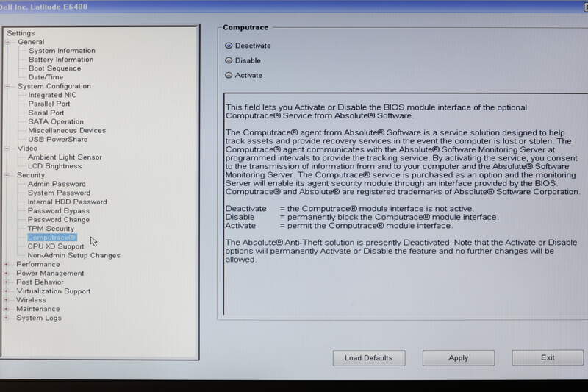
Task: Select the Power Management label
Action: point(50,274)
